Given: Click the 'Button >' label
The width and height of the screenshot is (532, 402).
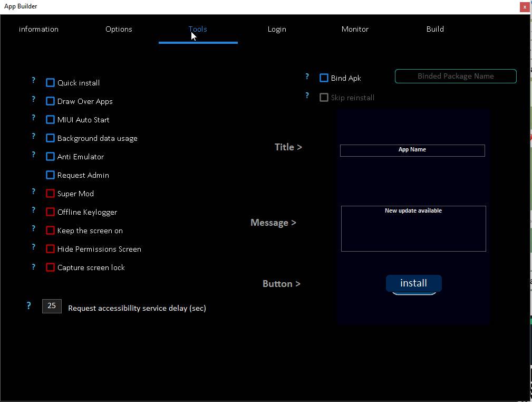Looking at the screenshot, I should [282, 284].
